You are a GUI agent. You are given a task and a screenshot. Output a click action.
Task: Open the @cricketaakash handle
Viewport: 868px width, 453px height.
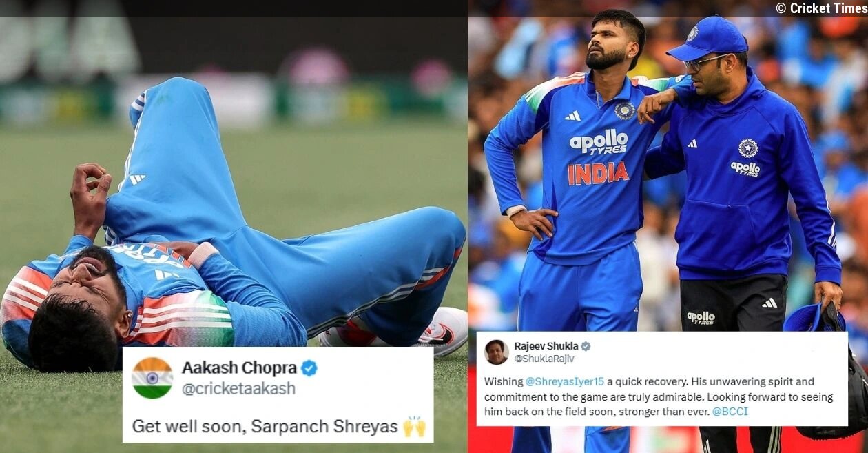pos(238,388)
